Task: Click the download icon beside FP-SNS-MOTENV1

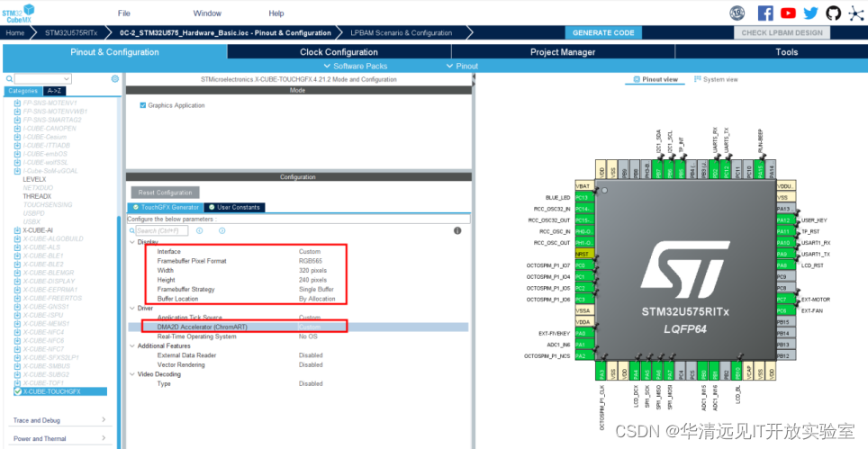Action: point(18,103)
